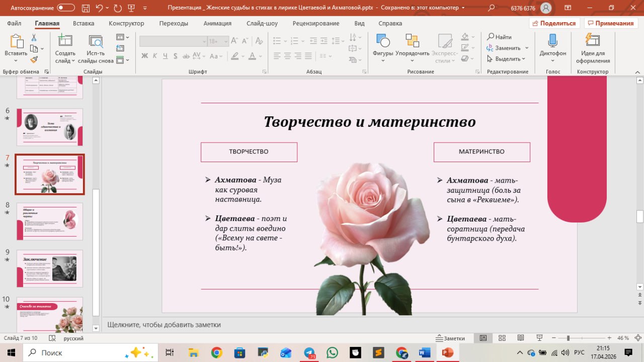Activate the Format Painter brush icon
The height and width of the screenshot is (362, 644).
pyautogui.click(x=34, y=59)
